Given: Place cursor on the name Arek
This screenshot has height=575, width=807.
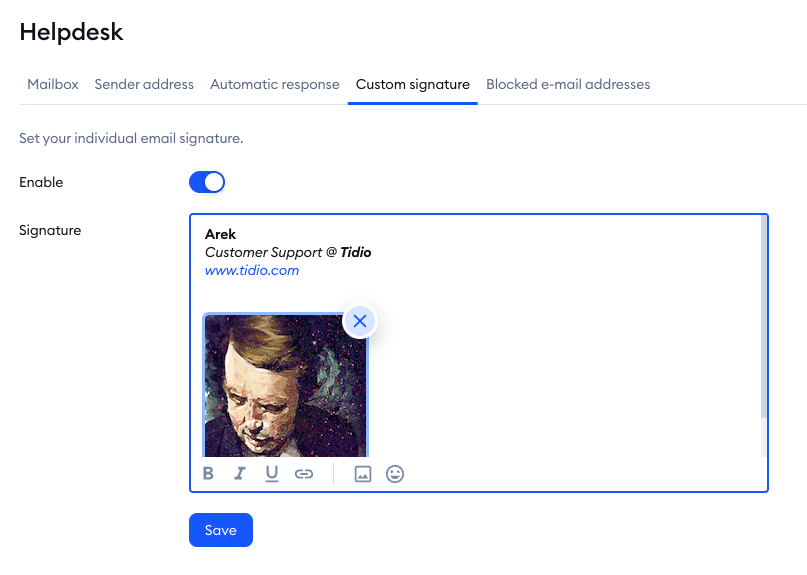Looking at the screenshot, I should [220, 234].
